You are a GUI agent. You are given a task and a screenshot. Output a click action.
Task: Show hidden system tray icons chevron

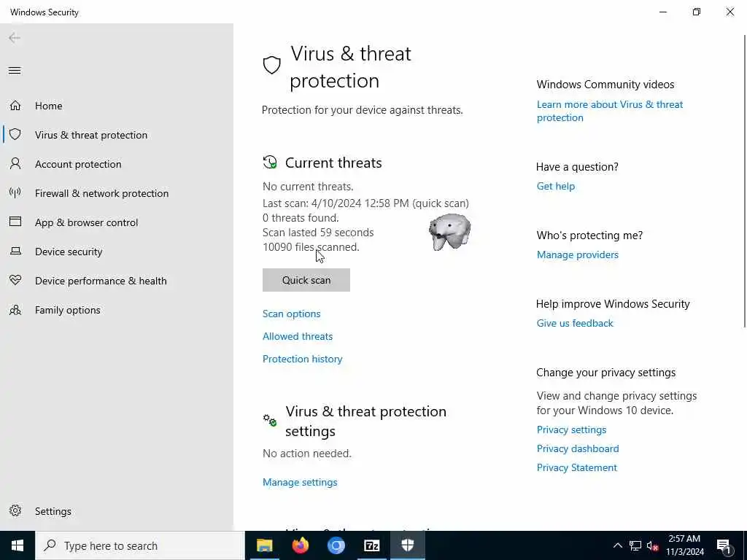point(617,545)
